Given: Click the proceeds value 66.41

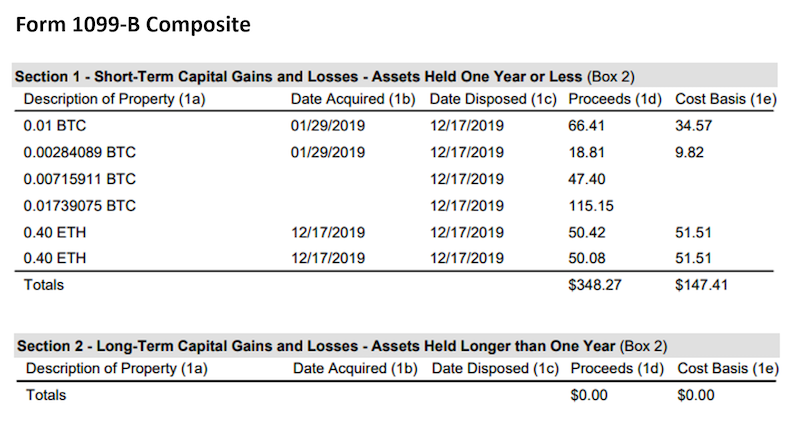Looking at the screenshot, I should 588,126.
